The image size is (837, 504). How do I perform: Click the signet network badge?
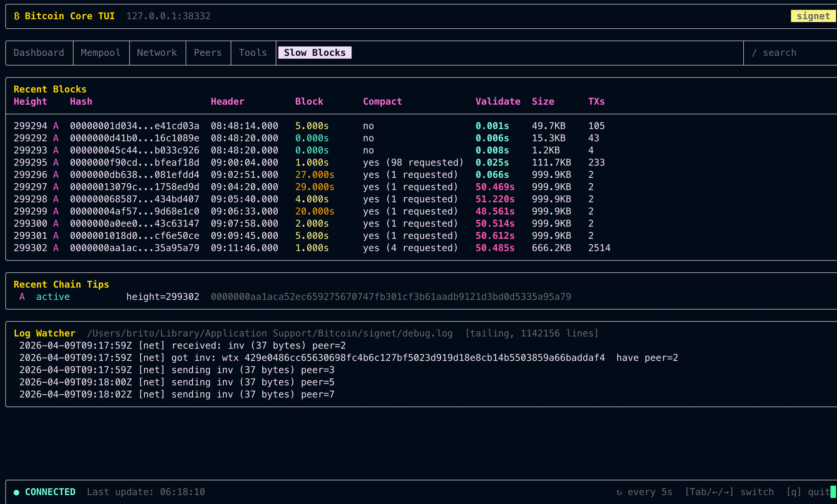point(813,16)
